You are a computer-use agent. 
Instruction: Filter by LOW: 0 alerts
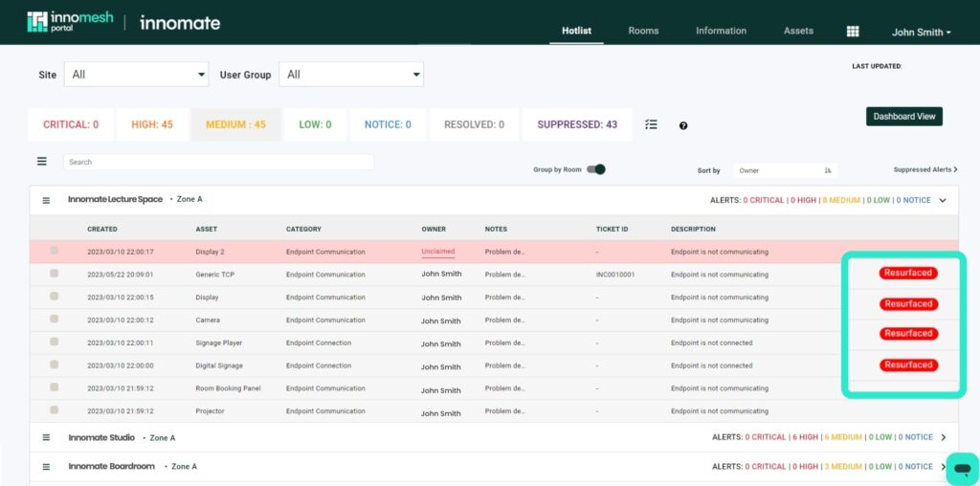coord(315,124)
